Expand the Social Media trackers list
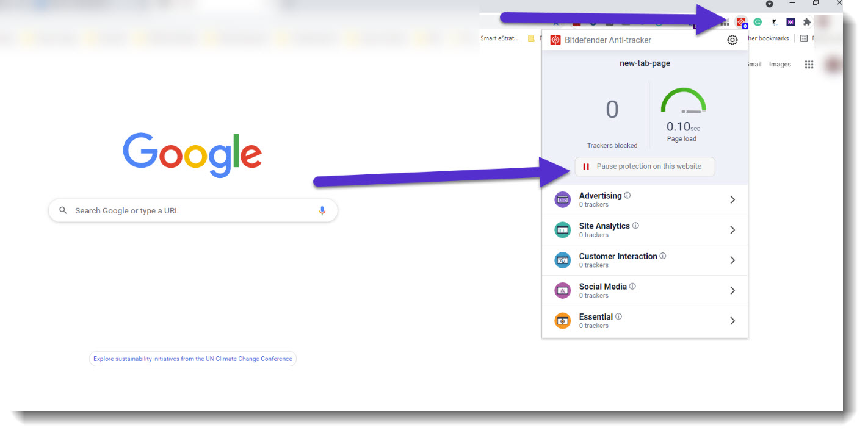 tap(732, 291)
